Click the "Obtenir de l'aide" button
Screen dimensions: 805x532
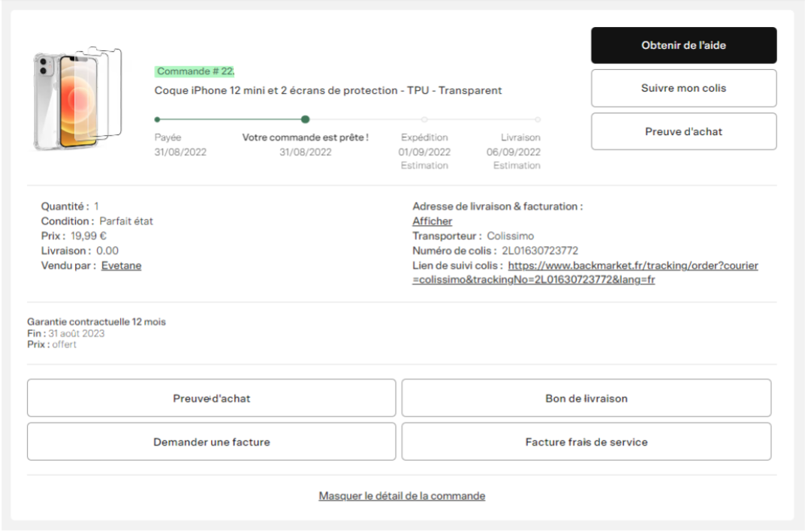click(x=683, y=45)
